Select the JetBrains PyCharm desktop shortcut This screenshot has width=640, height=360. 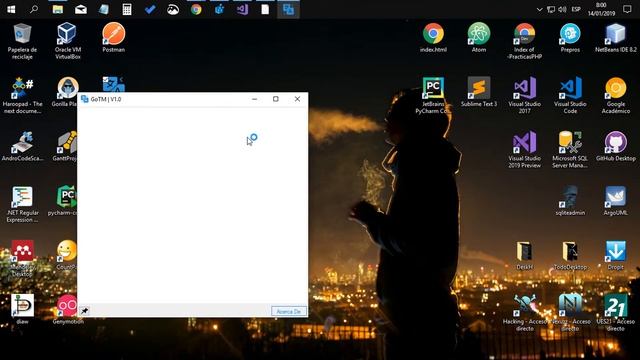433,96
